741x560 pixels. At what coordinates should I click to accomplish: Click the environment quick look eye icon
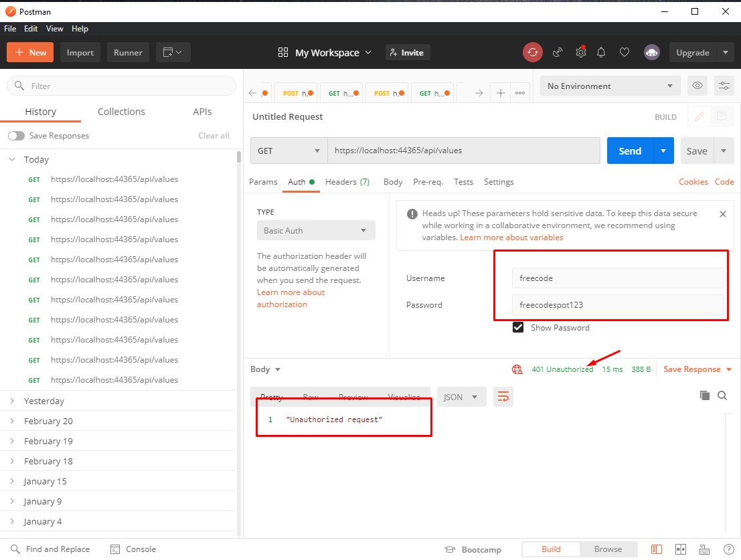697,86
